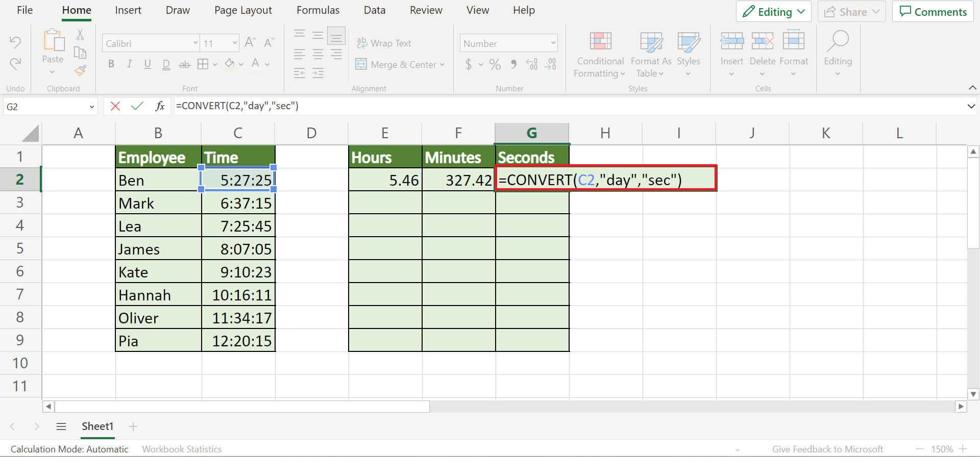Image resolution: width=980 pixels, height=457 pixels.
Task: Open Format As Table menu
Action: pyautogui.click(x=651, y=55)
